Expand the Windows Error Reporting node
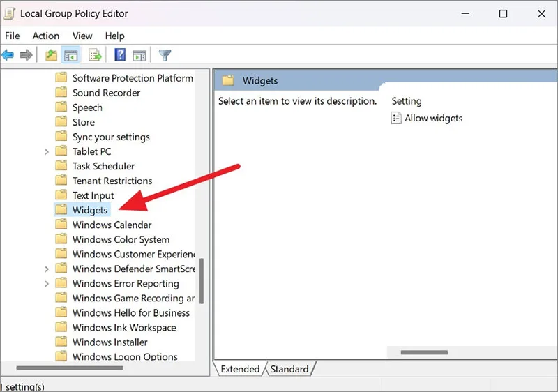The image size is (558, 392). click(x=46, y=284)
